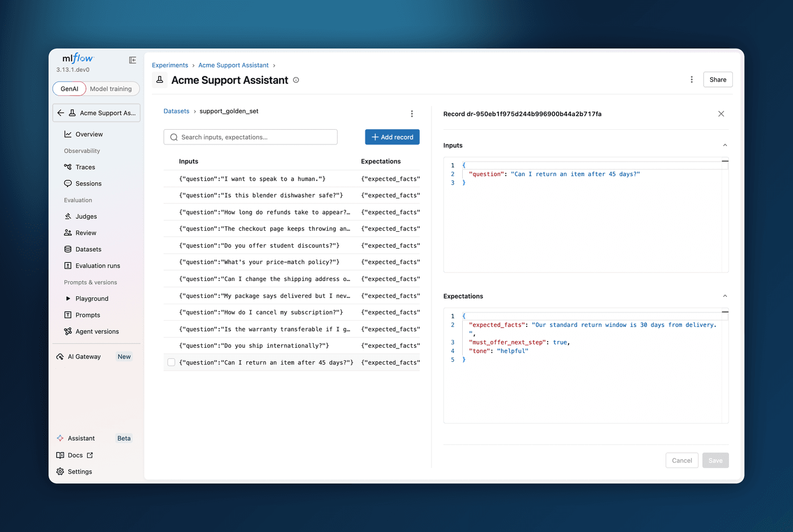Select the GenAI mode toggle
This screenshot has height=532, width=793.
tap(69, 89)
